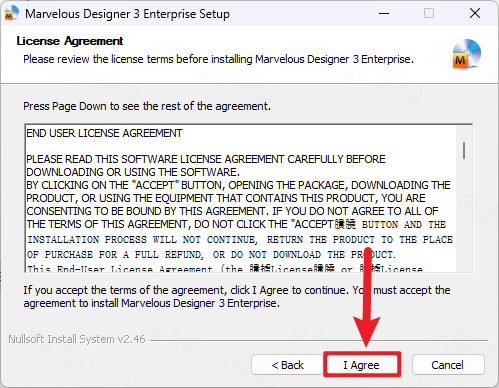
Task: Click the 'DOWNLOADING OR USING THE SOFTWARE.' line
Action: click(133, 172)
